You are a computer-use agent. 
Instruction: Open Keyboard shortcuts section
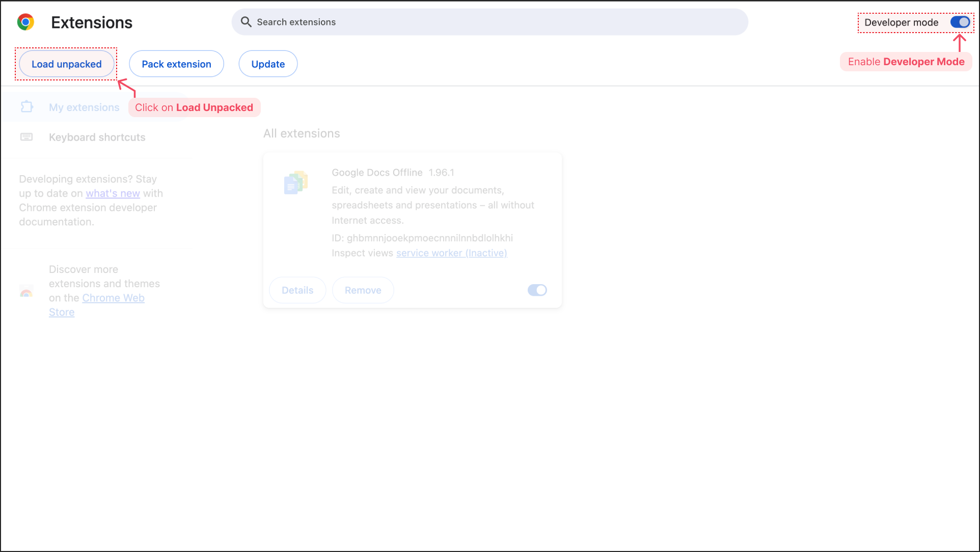[x=97, y=137]
